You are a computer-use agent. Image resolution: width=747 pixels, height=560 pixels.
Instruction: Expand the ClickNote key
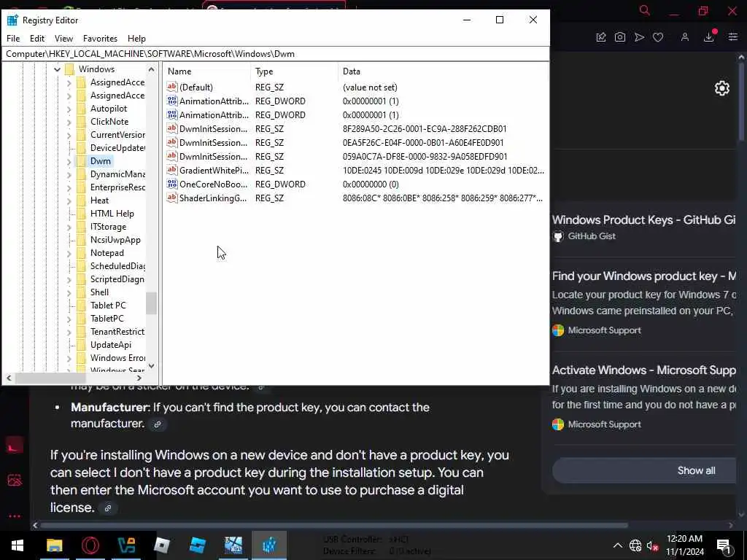[x=69, y=122]
